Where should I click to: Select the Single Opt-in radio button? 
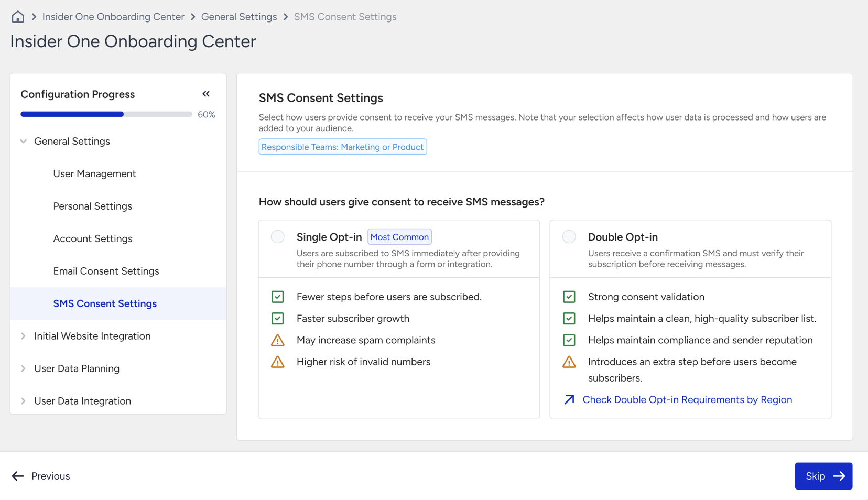click(278, 237)
